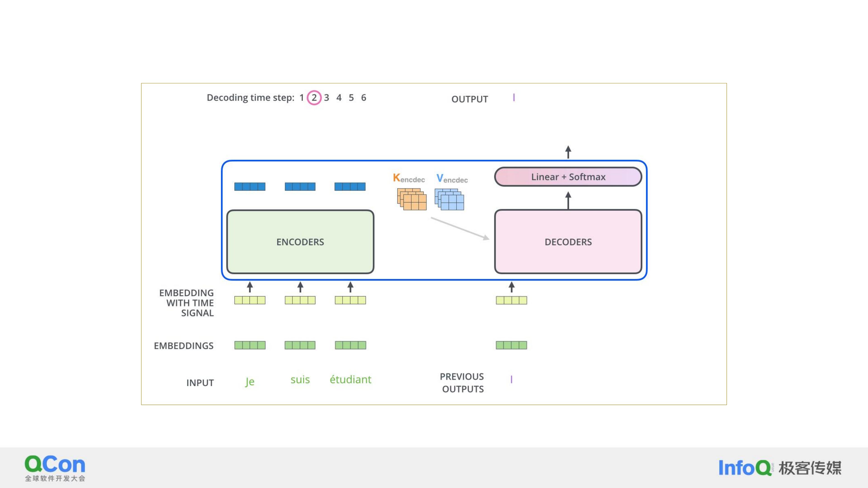Select the circled decoding time step 2
Viewport: 868px width, 488px height.
tap(314, 98)
